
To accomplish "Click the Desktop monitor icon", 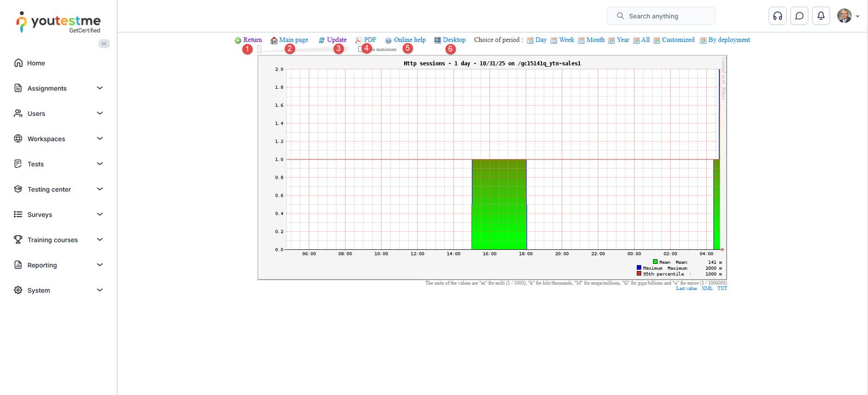I will pyautogui.click(x=437, y=41).
